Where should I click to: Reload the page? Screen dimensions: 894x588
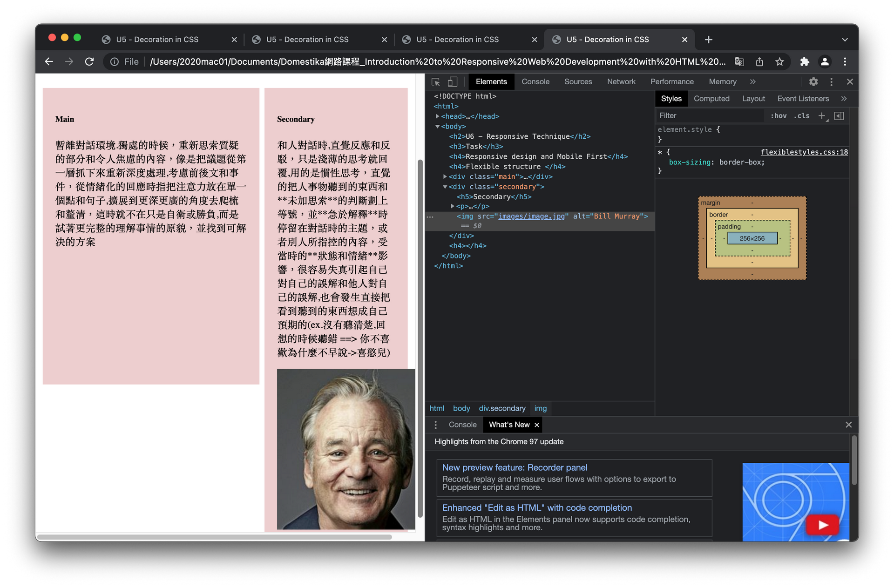pos(89,62)
